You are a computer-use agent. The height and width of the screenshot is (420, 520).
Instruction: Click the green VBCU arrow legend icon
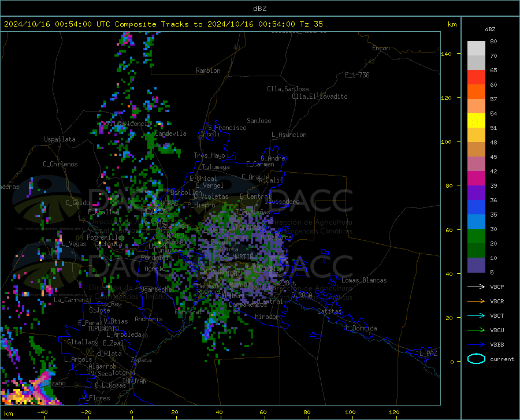coord(476,330)
